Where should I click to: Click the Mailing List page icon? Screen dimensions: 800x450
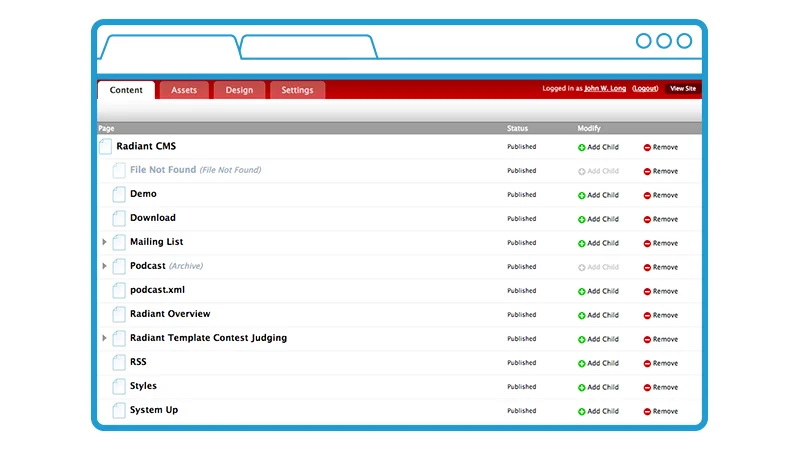click(x=119, y=242)
